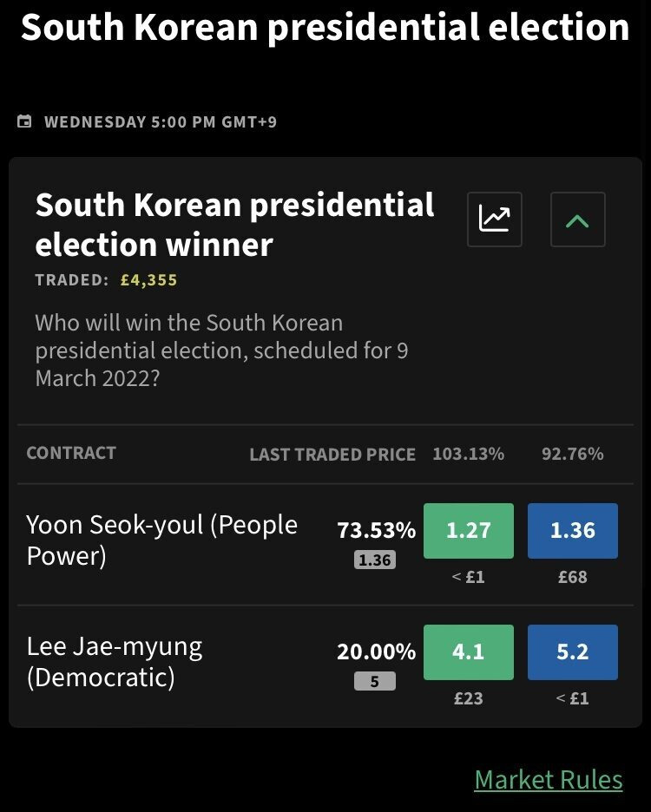This screenshot has width=651, height=812.
Task: Click the Last Traded Price column header
Action: (x=332, y=455)
